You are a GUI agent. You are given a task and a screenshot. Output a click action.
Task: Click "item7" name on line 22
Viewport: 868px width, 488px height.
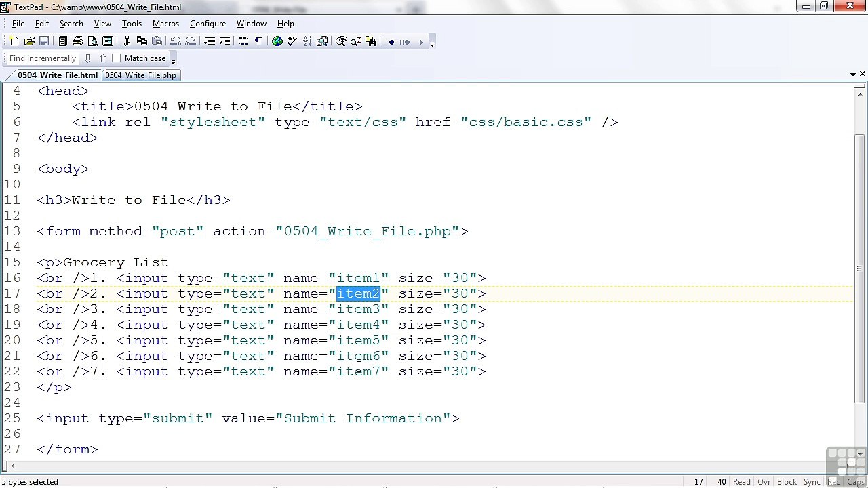[x=358, y=371]
